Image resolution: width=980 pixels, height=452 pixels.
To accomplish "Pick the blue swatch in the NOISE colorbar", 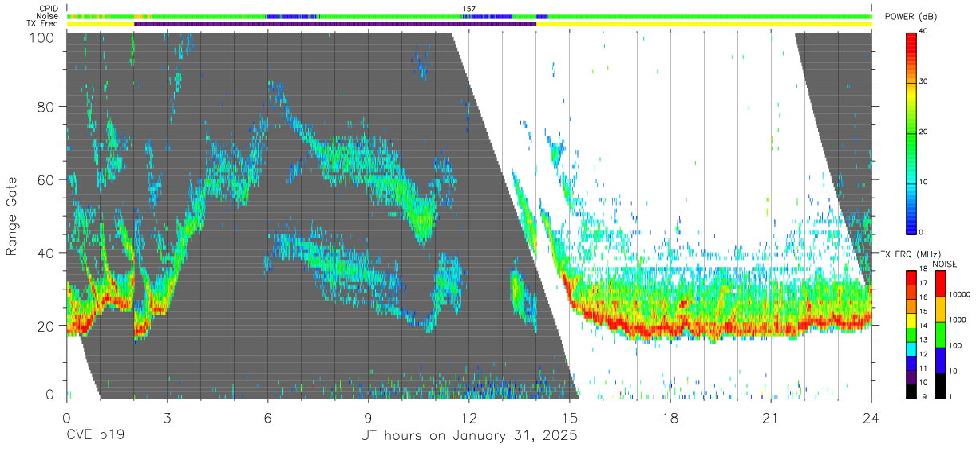I will [940, 360].
